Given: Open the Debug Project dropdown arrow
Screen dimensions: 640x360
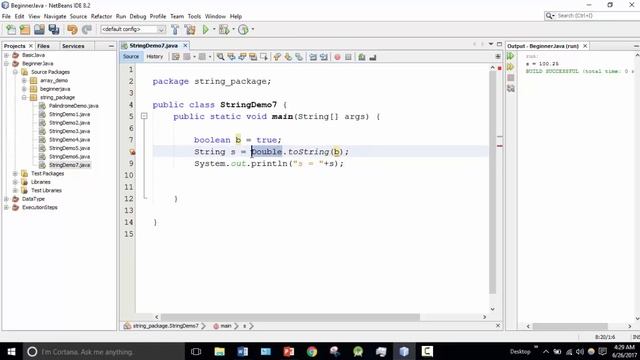Looking at the screenshot, I should (233, 29).
